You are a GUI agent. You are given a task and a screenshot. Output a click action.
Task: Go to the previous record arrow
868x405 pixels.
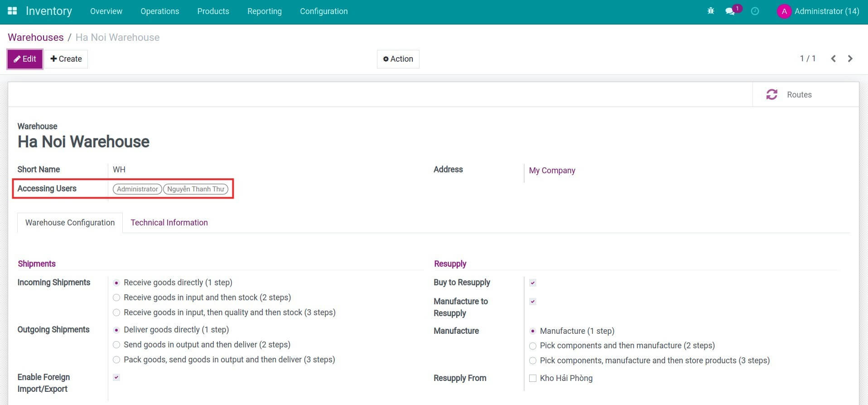coord(833,59)
